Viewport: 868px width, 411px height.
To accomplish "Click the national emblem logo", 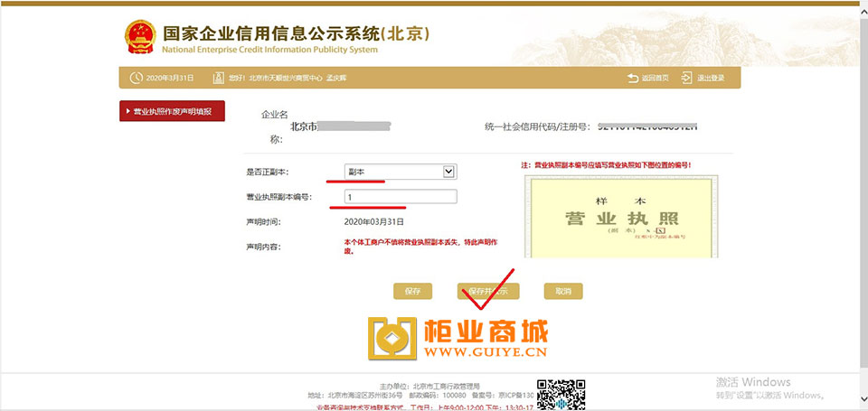I will click(x=141, y=36).
